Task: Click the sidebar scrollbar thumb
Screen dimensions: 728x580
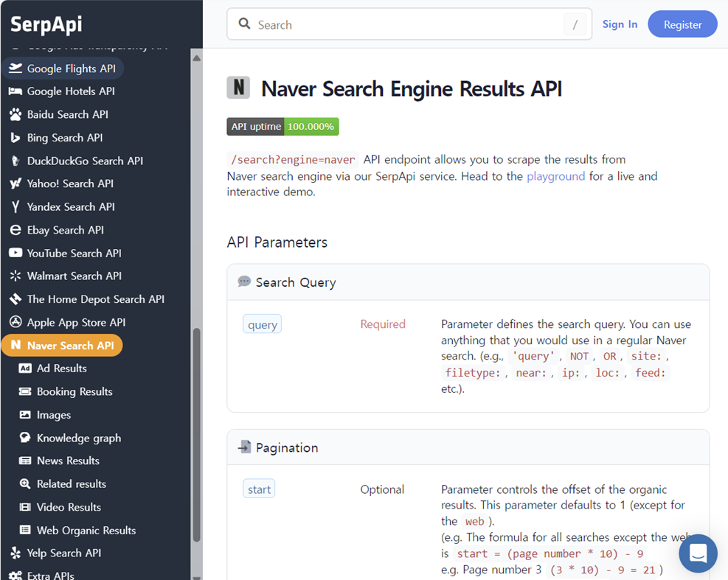Action: click(x=196, y=436)
